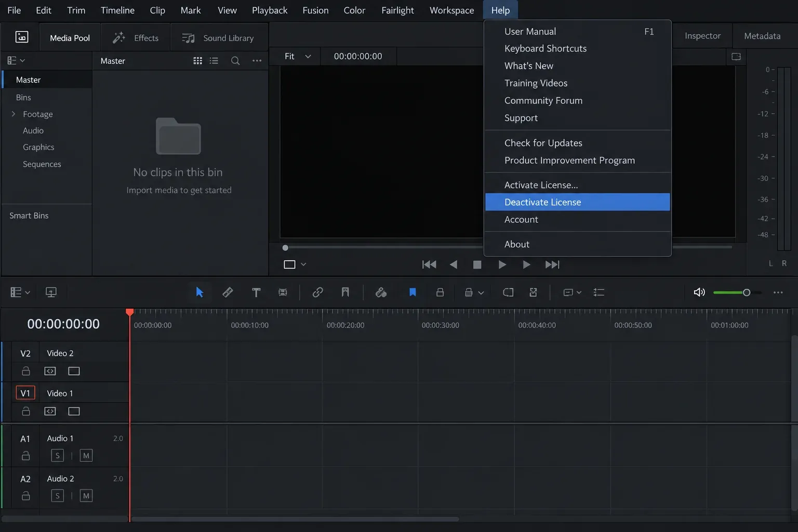Open the lock dropdown arrow in toolbar
Image resolution: width=798 pixels, height=532 pixels.
pyautogui.click(x=481, y=293)
